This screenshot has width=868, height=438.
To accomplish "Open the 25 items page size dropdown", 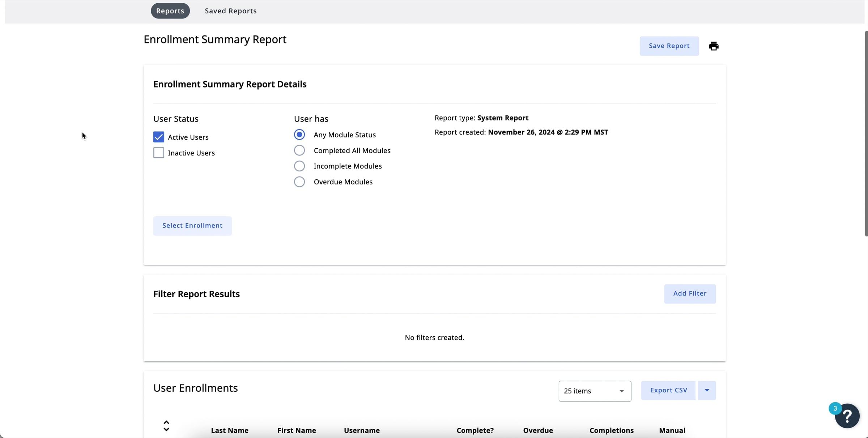I will coord(595,391).
